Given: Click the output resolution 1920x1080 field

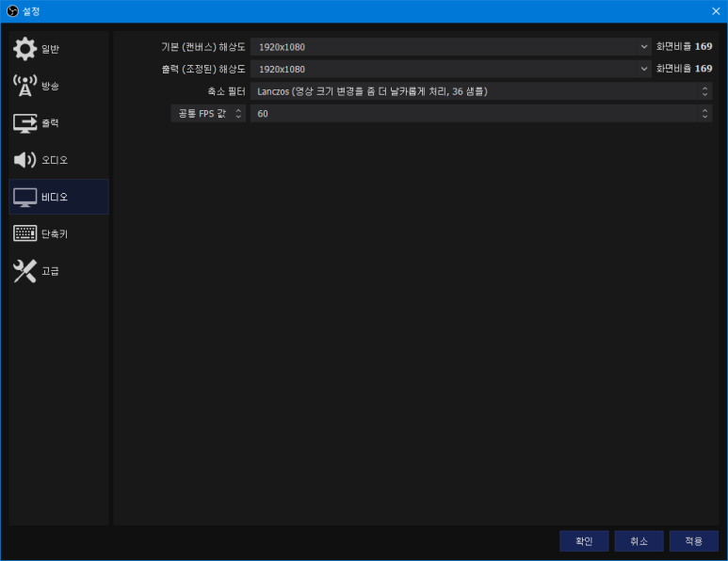Looking at the screenshot, I should [451, 69].
